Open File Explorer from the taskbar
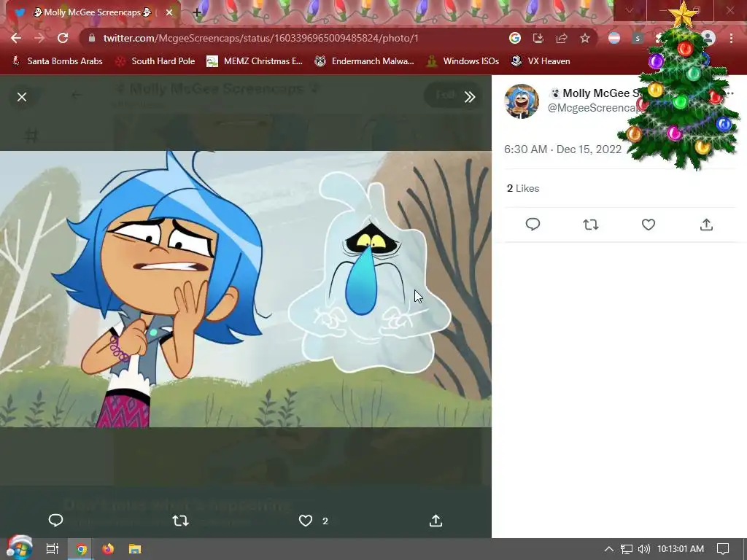 pyautogui.click(x=135, y=549)
